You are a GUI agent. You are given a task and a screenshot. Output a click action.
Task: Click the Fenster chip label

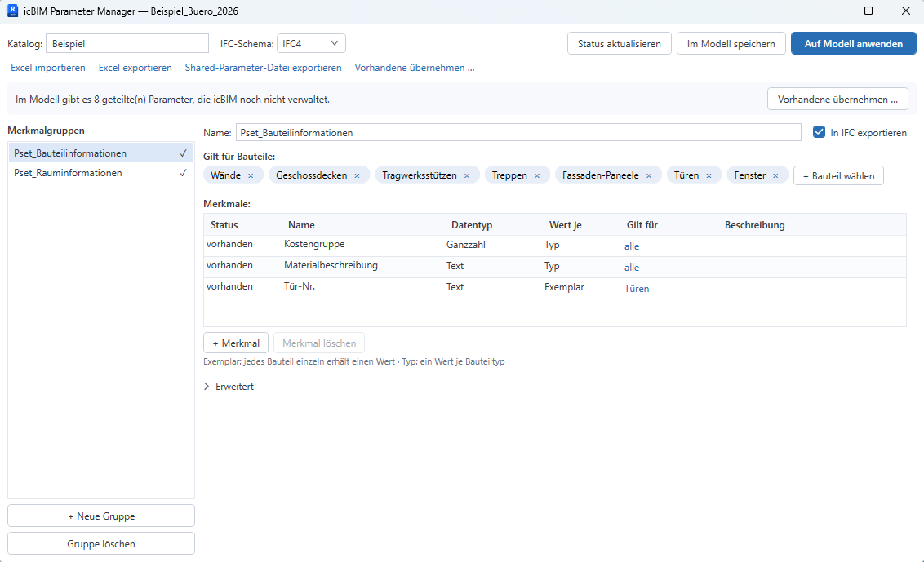click(x=749, y=175)
